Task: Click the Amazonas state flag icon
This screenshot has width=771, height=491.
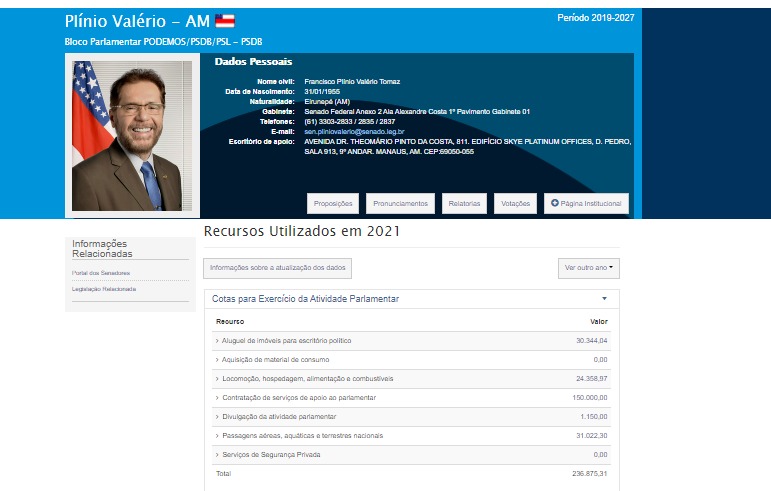Action: pos(225,21)
